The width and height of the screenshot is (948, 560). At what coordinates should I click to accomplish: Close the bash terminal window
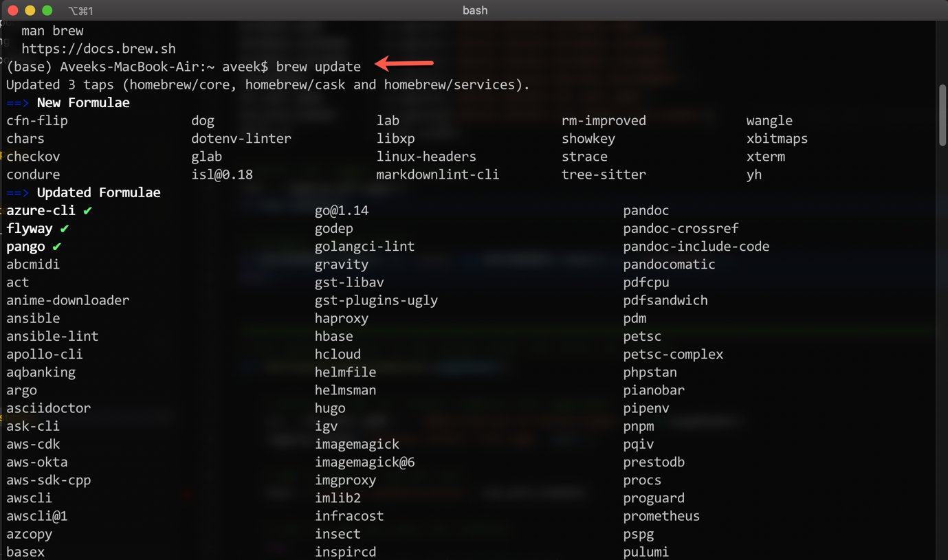[x=12, y=10]
